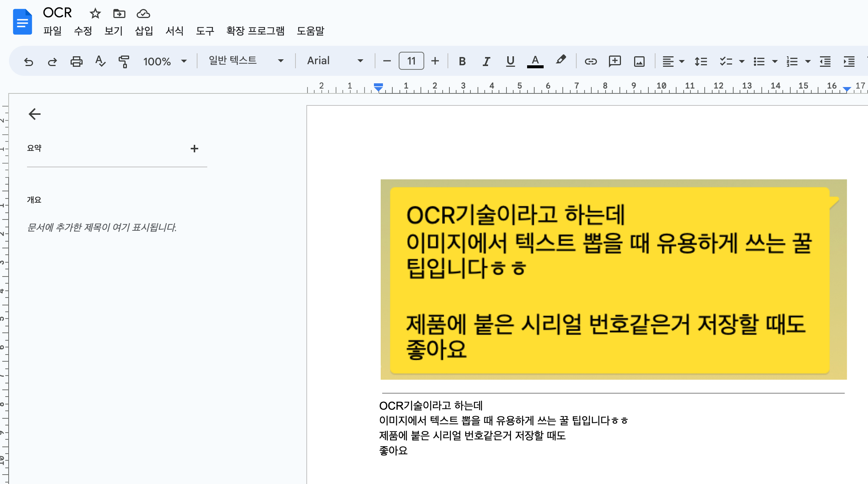
Task: Close the outline panel with the back arrow
Action: pyautogui.click(x=35, y=114)
